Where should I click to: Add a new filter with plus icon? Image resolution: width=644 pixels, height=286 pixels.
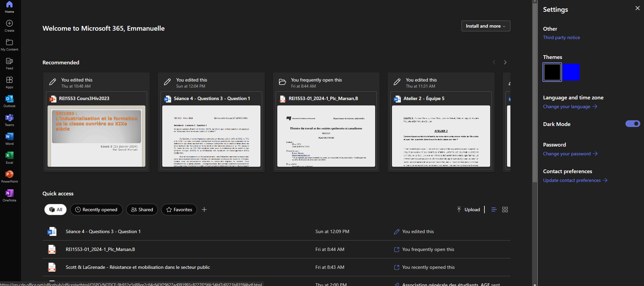(x=204, y=210)
